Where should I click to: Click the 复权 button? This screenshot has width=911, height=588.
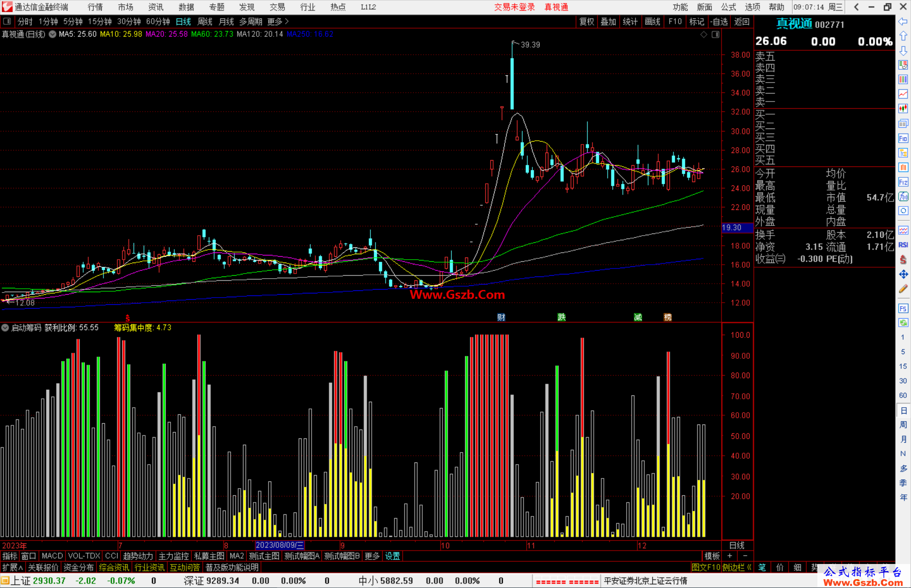coord(586,21)
